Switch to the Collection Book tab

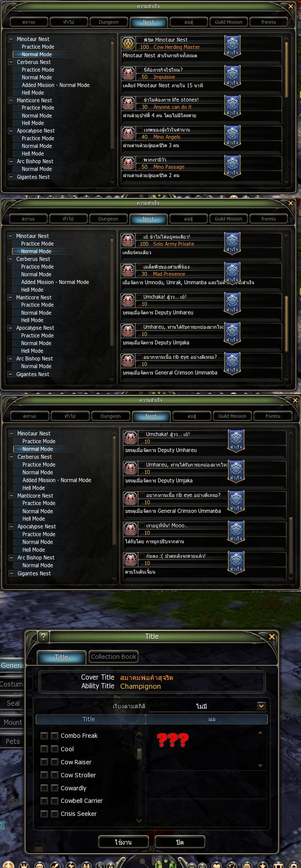pos(114,657)
